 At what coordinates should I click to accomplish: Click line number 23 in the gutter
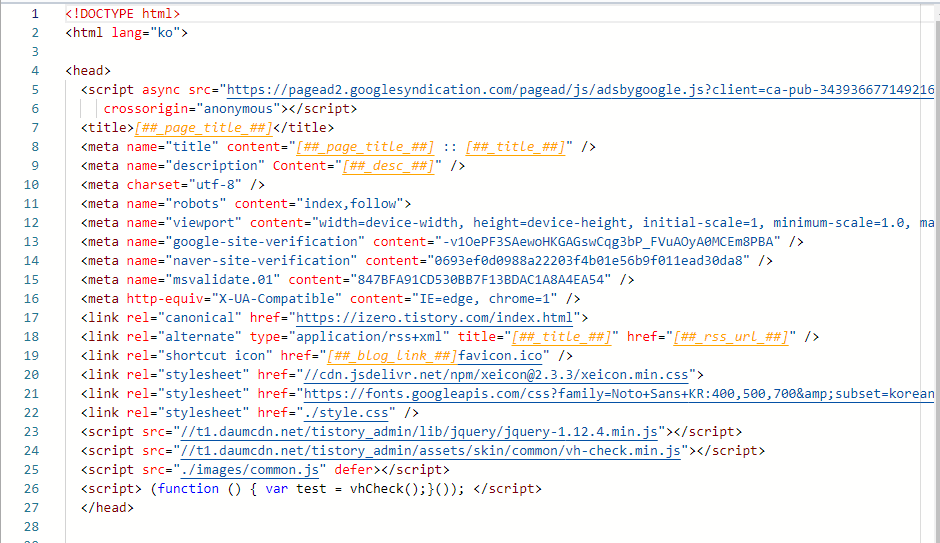(31, 432)
